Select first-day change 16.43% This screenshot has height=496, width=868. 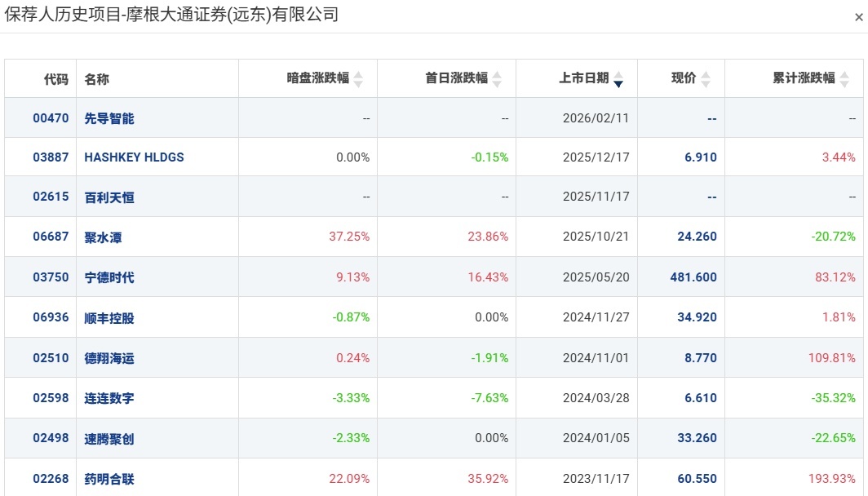(488, 277)
